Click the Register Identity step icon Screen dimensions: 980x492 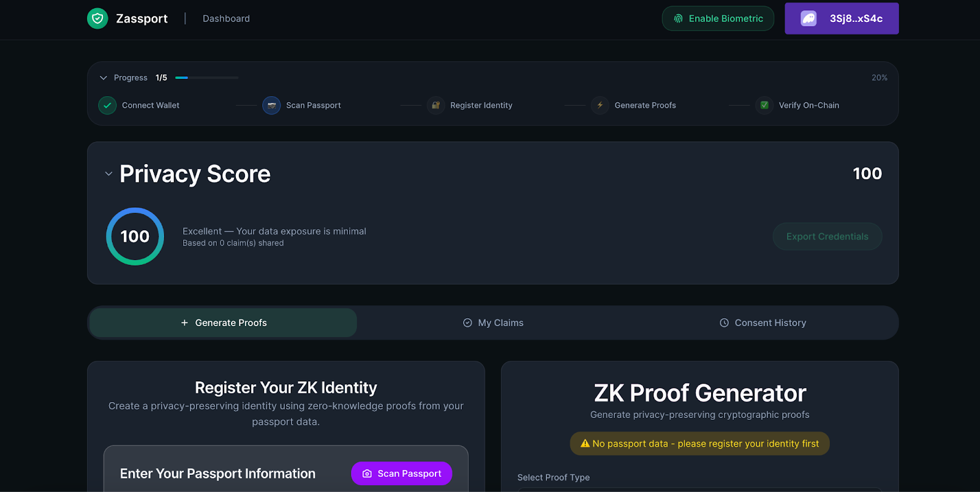coord(435,105)
